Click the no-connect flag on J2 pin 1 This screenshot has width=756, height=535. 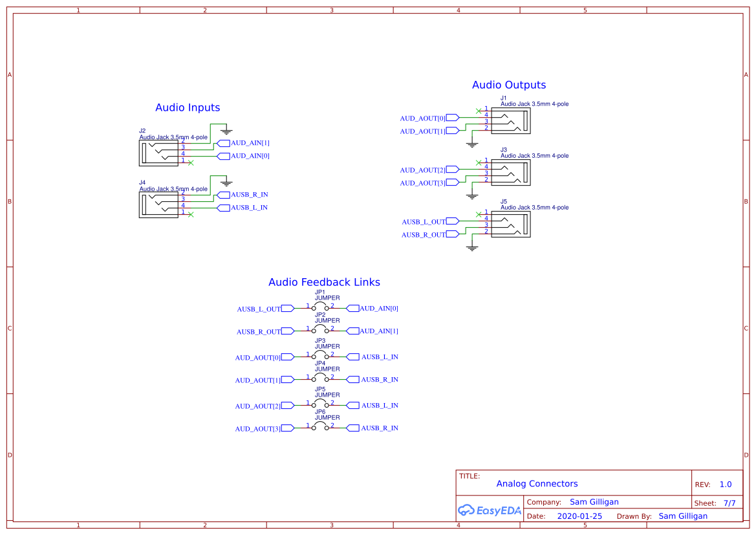coord(189,163)
